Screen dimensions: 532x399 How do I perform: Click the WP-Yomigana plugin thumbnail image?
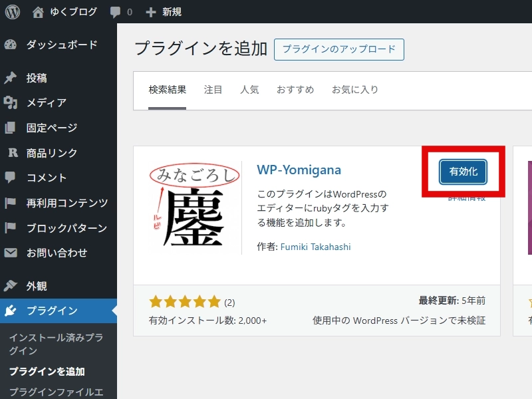tap(194, 207)
